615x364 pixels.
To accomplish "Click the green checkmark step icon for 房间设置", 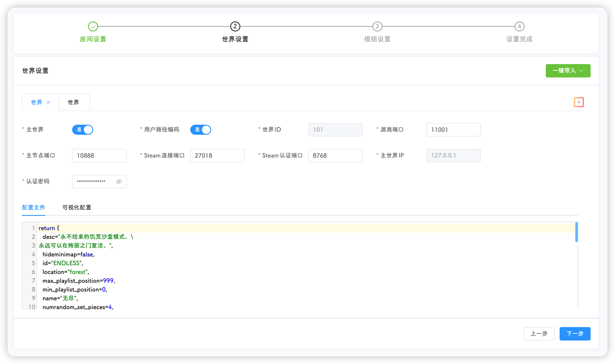I will coord(93,26).
